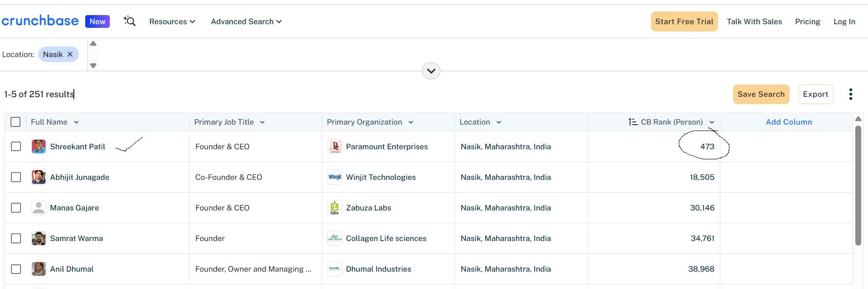
Task: Click the Export button
Action: click(816, 94)
